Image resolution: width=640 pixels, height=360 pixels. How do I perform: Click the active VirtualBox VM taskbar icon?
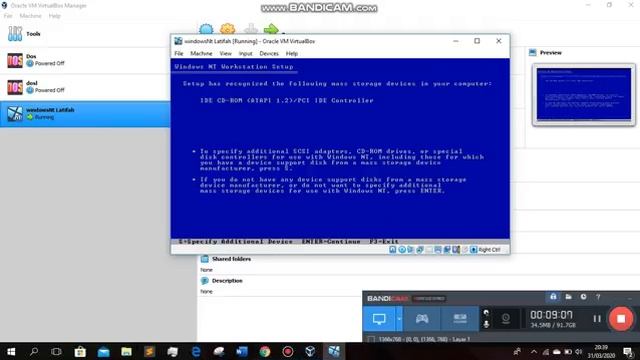[334, 351]
